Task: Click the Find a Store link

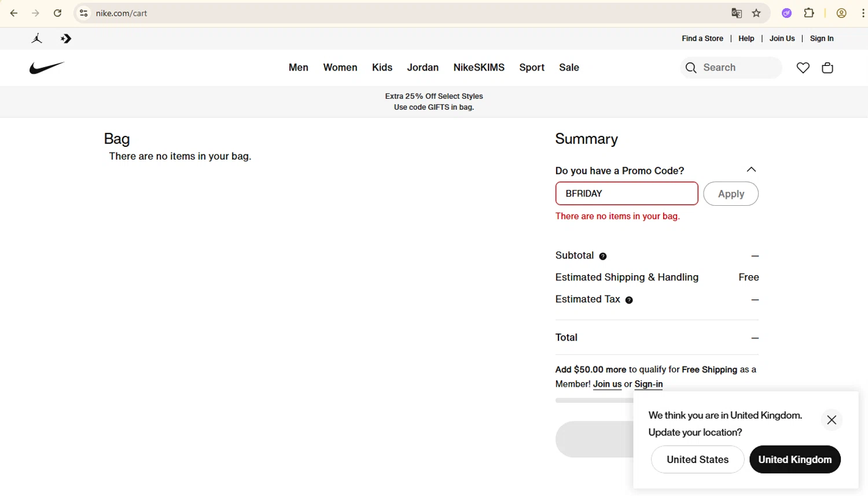Action: click(x=703, y=39)
